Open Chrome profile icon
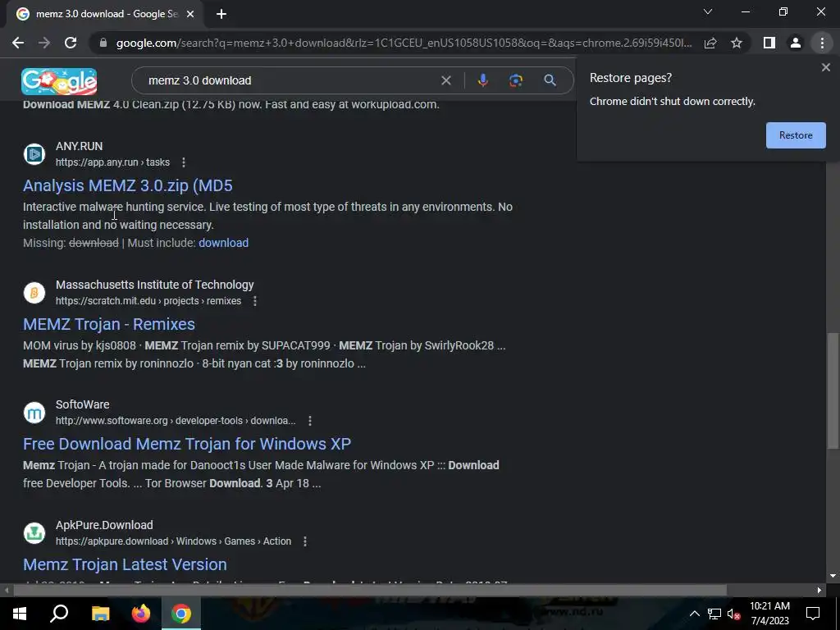Image resolution: width=840 pixels, height=630 pixels. tap(796, 43)
